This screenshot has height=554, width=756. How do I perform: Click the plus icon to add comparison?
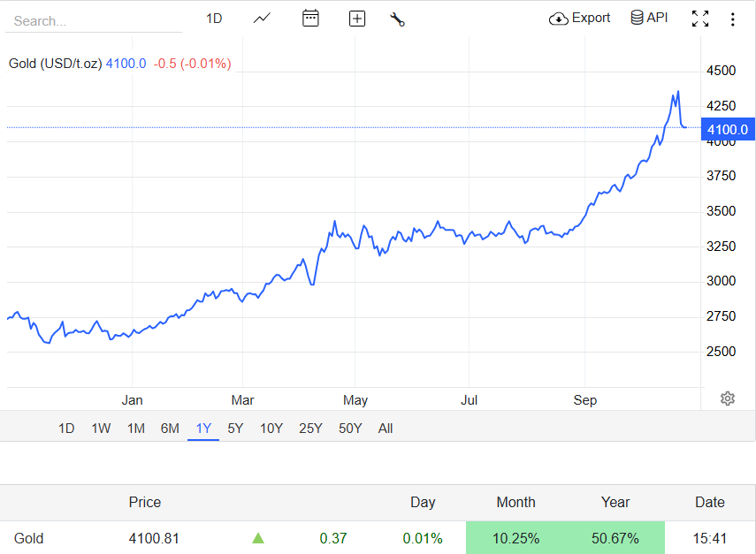tap(357, 19)
